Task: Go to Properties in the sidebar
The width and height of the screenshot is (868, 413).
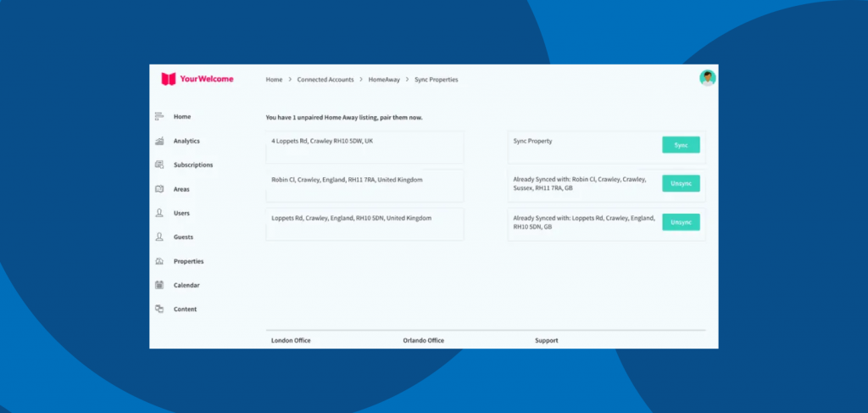Action: tap(188, 261)
